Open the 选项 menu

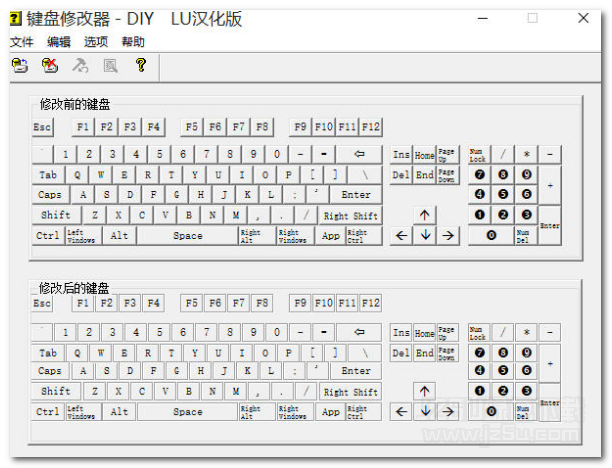[x=96, y=42]
